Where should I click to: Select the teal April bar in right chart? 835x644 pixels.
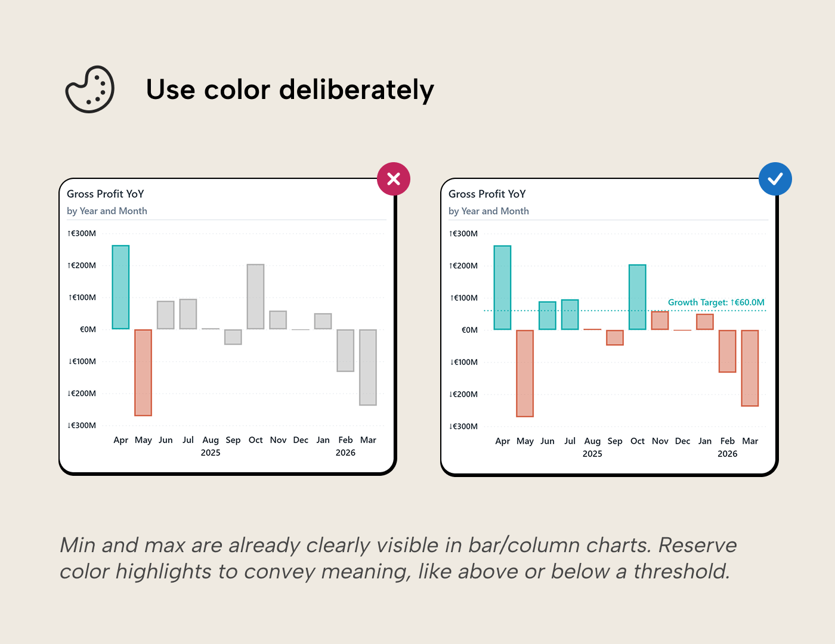502,287
